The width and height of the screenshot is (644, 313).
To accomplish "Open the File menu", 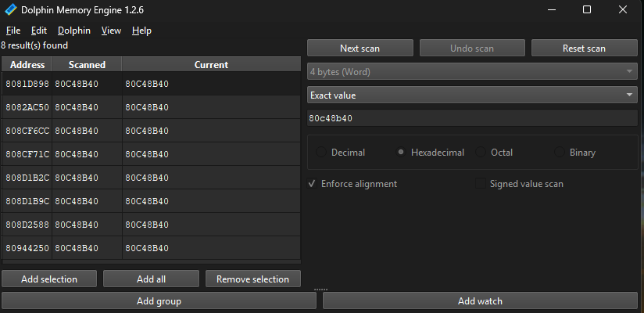I will coord(13,31).
